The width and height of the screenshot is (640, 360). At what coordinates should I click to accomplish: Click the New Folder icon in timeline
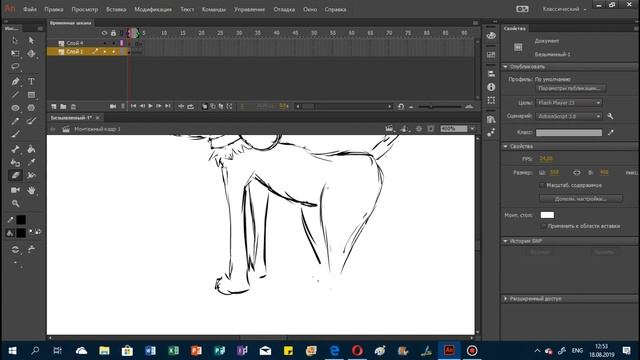tap(63, 107)
